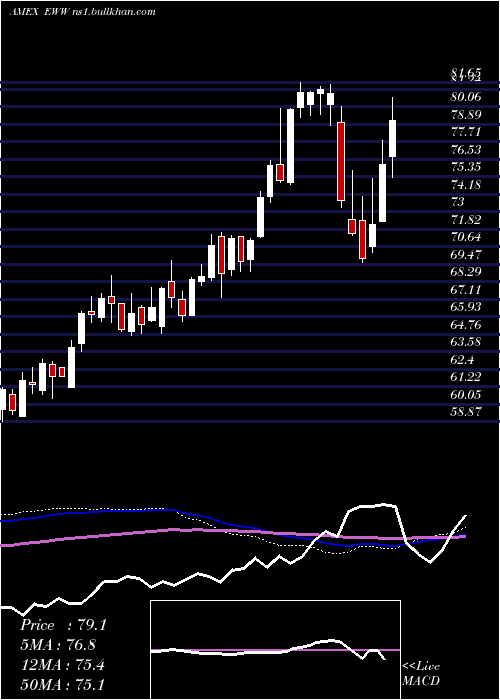Select the last white candlestick on the right

coord(393,138)
